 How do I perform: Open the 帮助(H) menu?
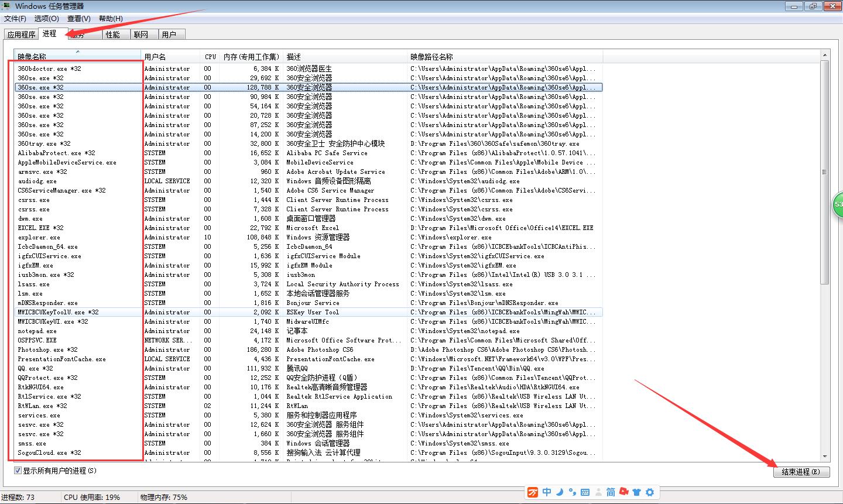(x=111, y=18)
